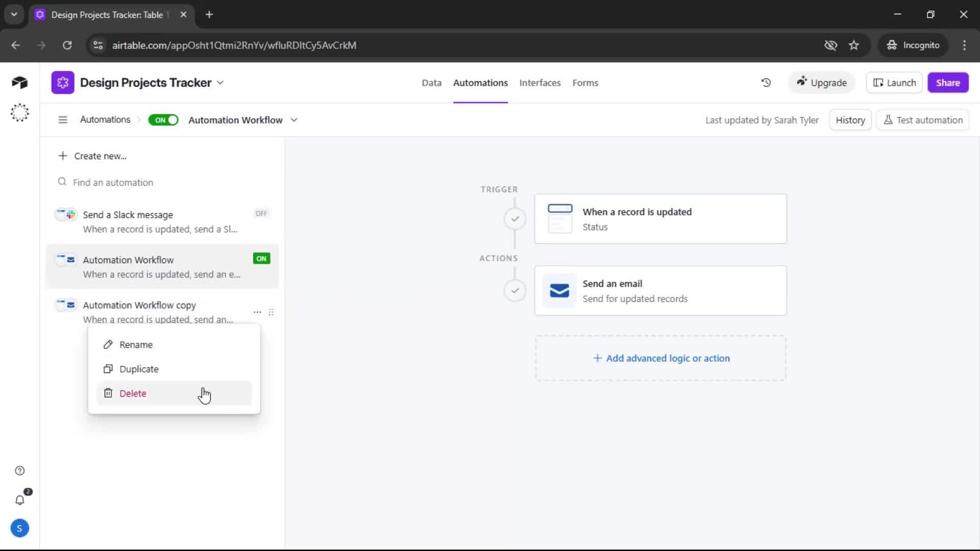Click the Automation Workflow row email icon
The width and height of the screenshot is (980, 551).
point(66,260)
